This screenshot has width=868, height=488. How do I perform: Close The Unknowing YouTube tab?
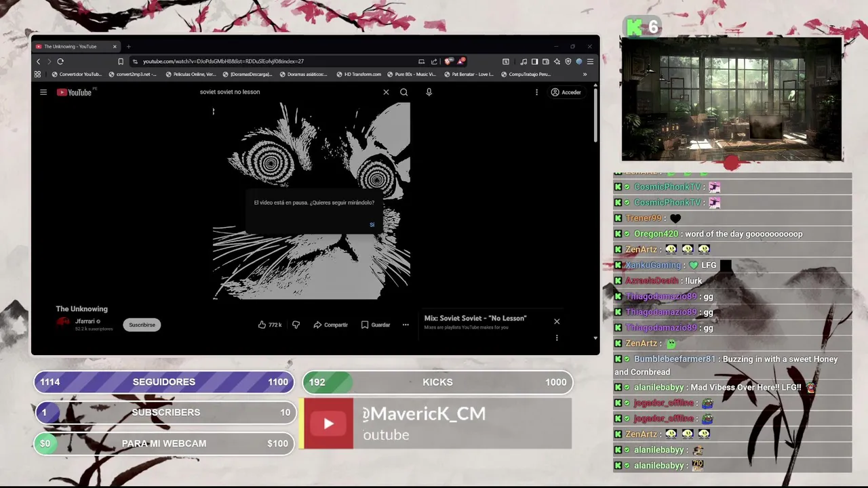[115, 47]
